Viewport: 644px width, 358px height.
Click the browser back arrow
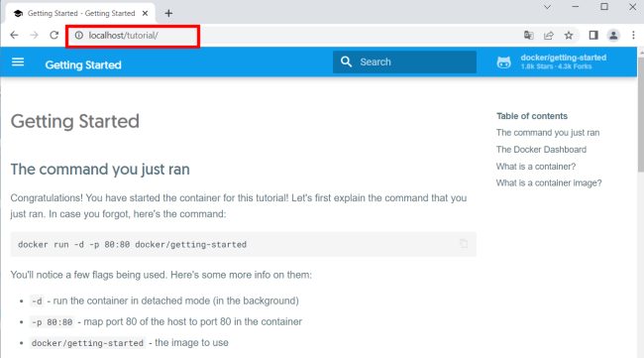point(15,36)
